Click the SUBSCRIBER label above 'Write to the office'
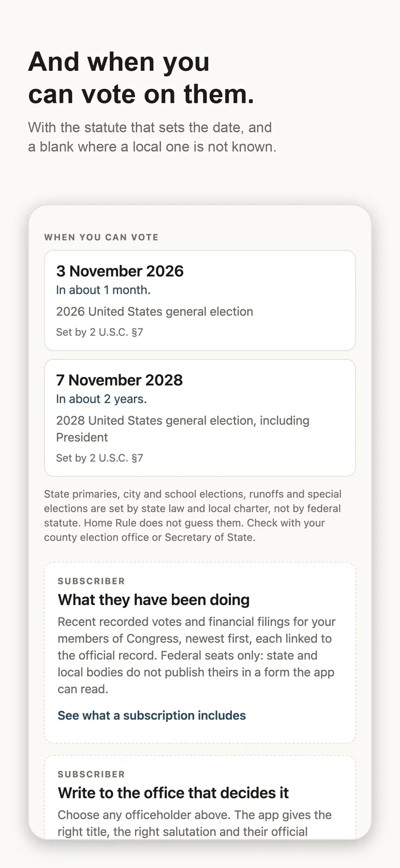 91,774
